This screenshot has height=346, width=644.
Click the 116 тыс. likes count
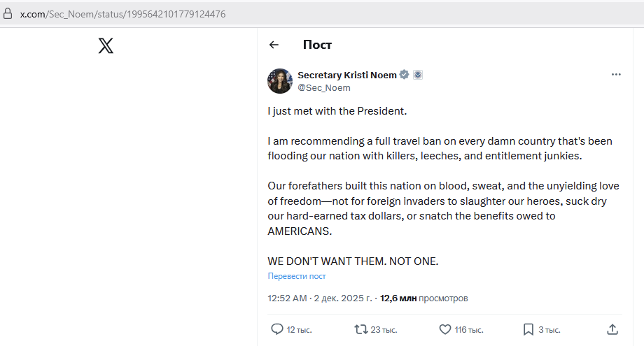pos(469,330)
